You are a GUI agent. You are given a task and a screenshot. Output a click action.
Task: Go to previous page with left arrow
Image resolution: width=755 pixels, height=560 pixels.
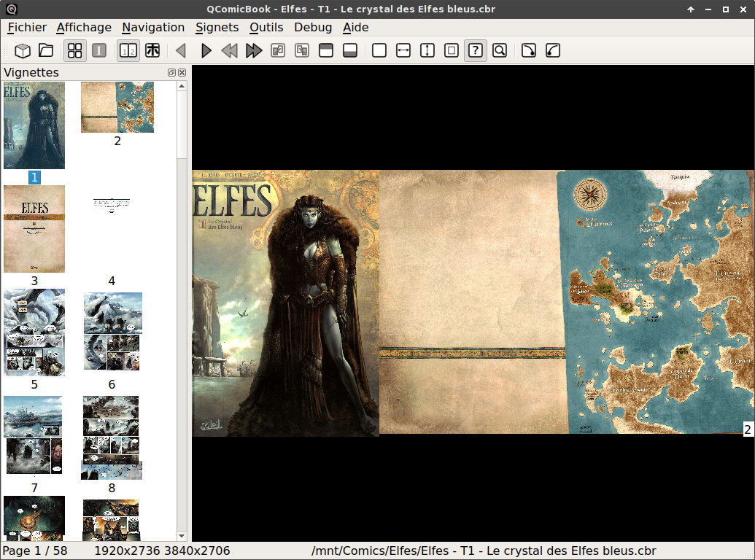tap(181, 50)
